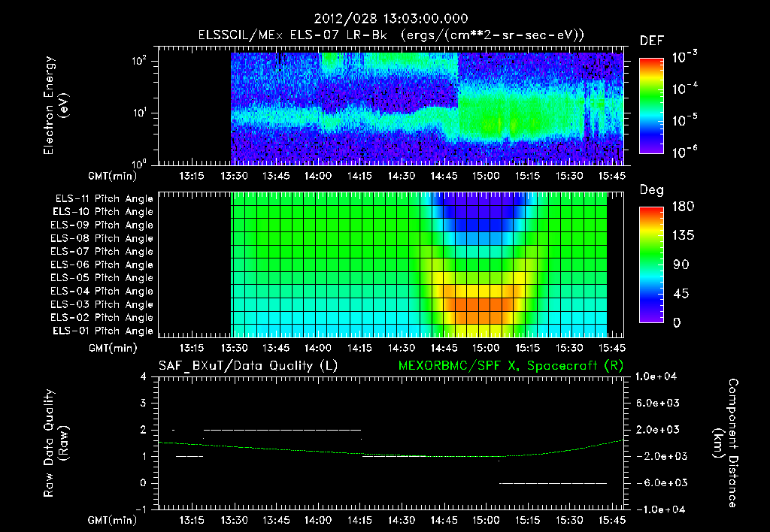Select the Deg label above color bar
770x532 pixels.
coord(652,190)
